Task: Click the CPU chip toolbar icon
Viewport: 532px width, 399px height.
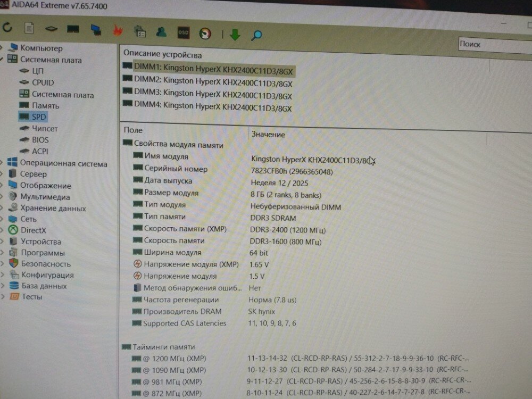Action: click(51, 29)
